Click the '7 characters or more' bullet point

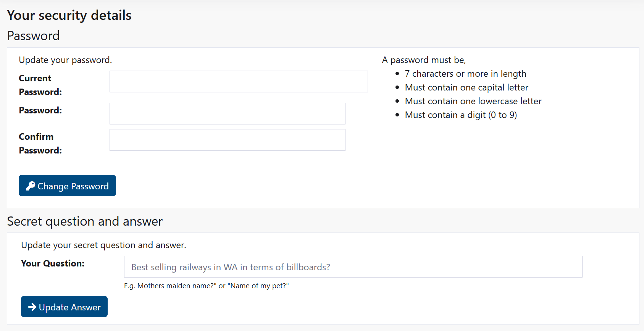[x=465, y=73]
